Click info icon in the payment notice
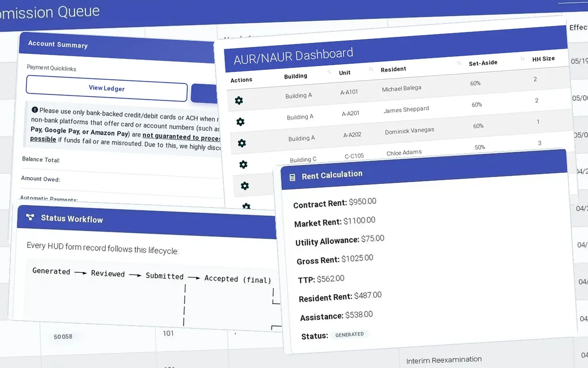This screenshot has height=368, width=588. coord(35,109)
